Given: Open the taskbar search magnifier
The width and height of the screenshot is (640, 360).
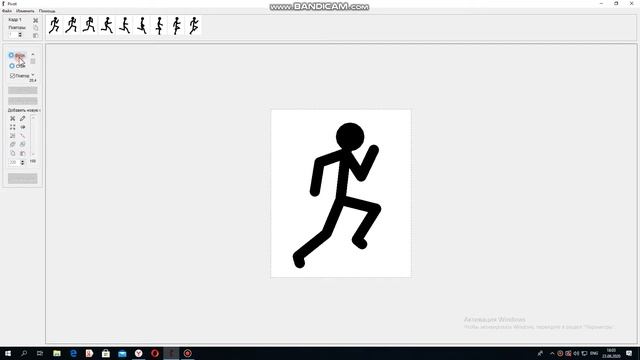Looking at the screenshot, I should (24, 353).
